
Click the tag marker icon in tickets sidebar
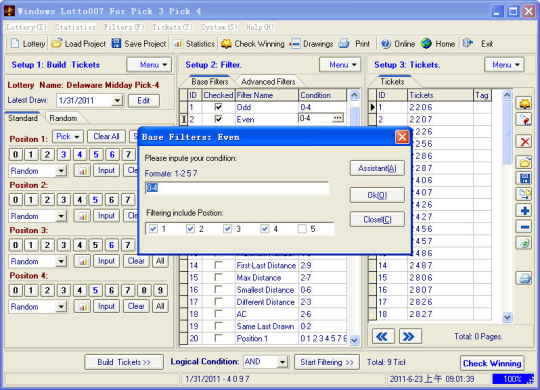pyautogui.click(x=525, y=120)
